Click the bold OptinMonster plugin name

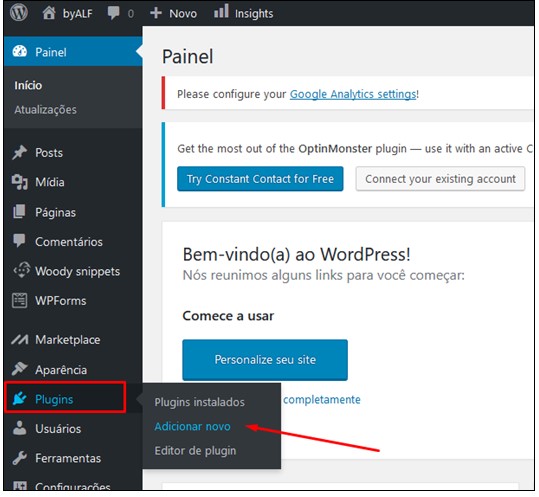click(335, 149)
